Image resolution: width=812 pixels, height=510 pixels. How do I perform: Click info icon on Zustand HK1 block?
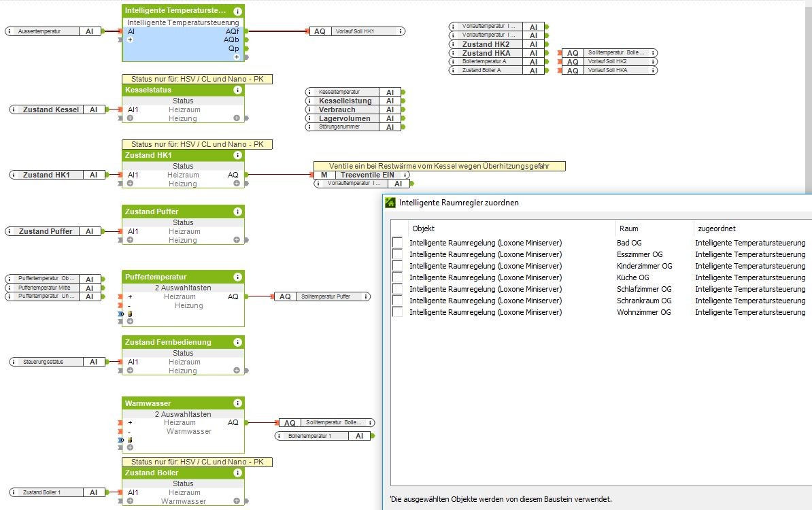coord(237,155)
